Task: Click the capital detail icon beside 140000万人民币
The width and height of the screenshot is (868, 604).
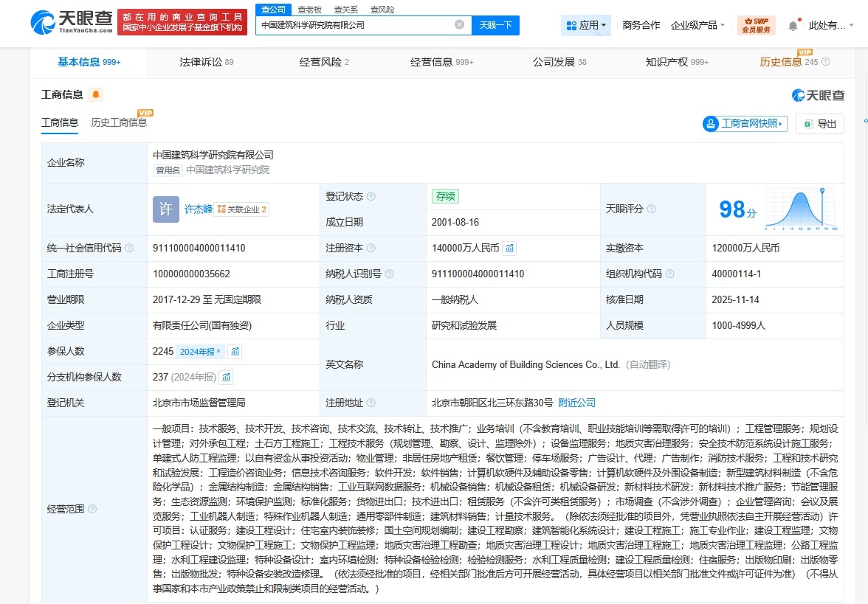Action: (x=509, y=249)
